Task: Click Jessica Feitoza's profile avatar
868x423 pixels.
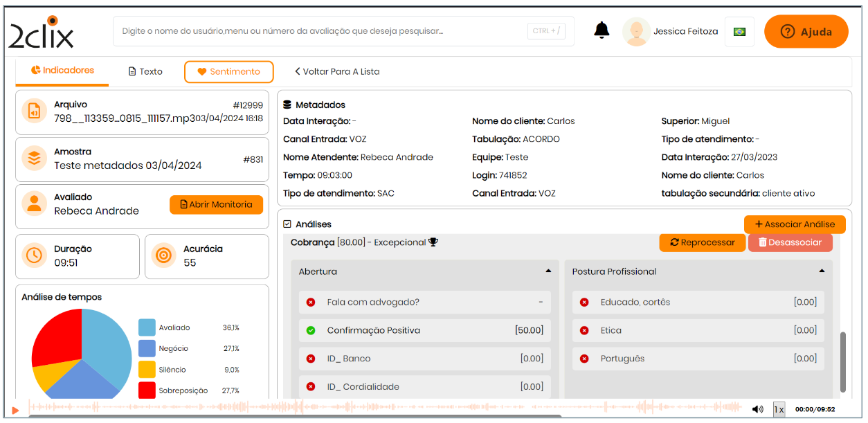Action: pyautogui.click(x=635, y=32)
